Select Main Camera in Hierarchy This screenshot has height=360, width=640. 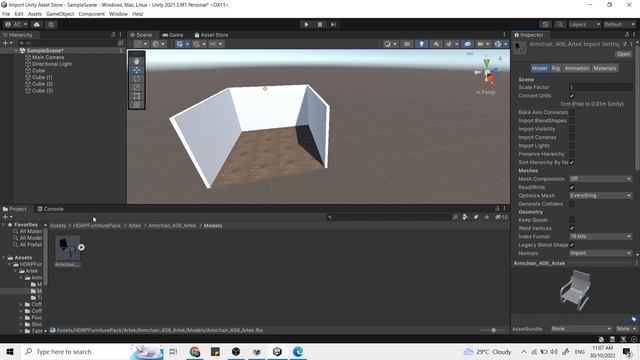tap(48, 58)
